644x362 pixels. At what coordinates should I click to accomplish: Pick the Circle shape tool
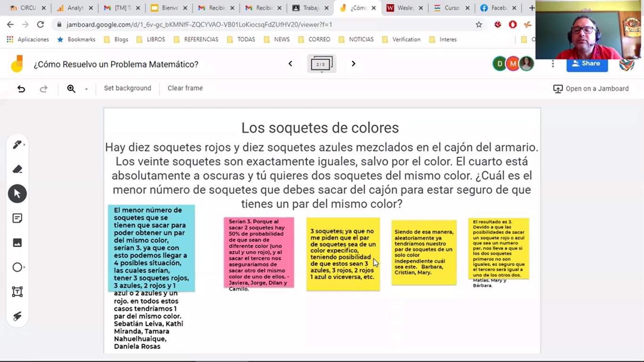(17, 267)
